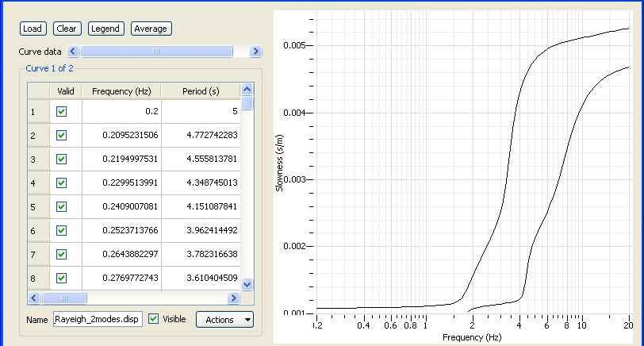The width and height of the screenshot is (644, 346).
Task: Click the Load button
Action: 33,29
